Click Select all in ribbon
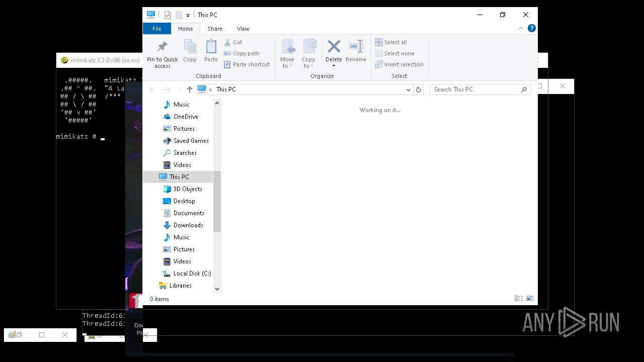This screenshot has height=362, width=644. coord(391,42)
